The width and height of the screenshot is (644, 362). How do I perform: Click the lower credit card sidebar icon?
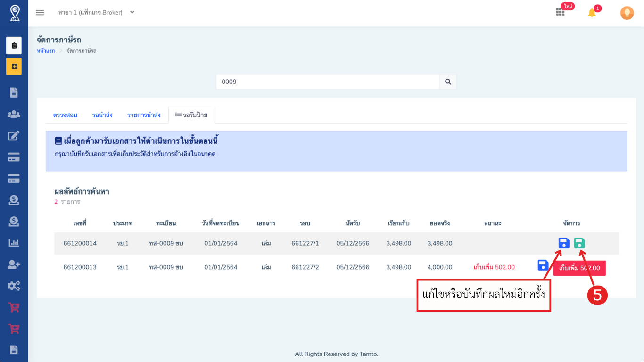point(14,179)
